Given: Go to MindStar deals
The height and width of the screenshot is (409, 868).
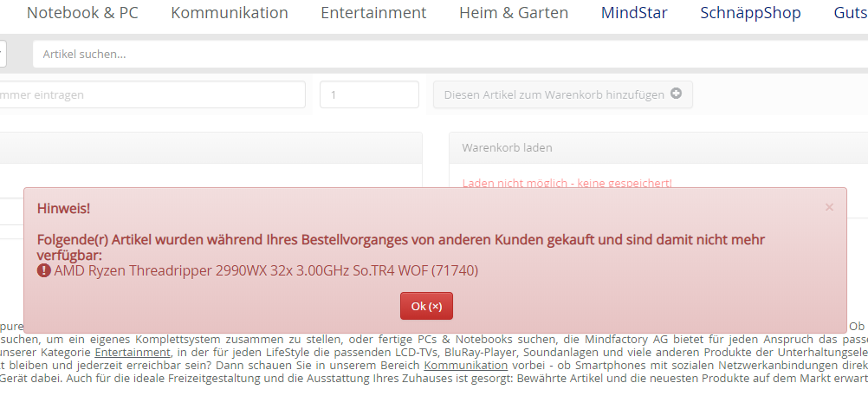Looking at the screenshot, I should coord(634,13).
